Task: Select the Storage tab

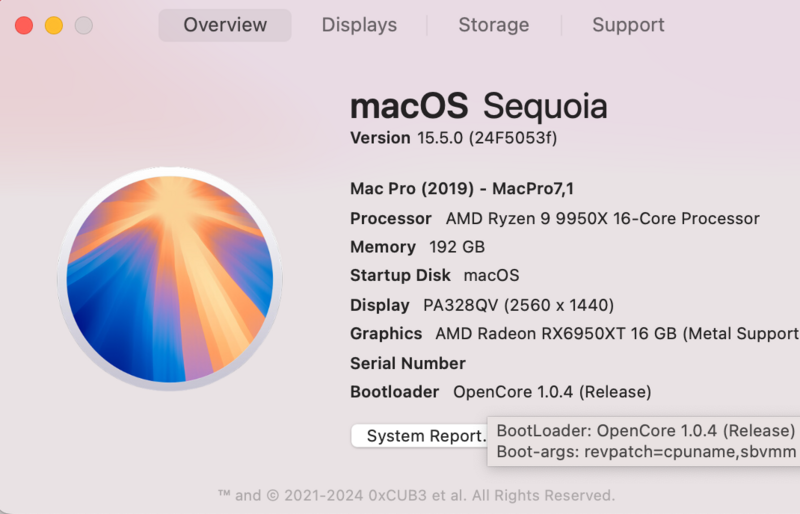Action: pos(494,25)
